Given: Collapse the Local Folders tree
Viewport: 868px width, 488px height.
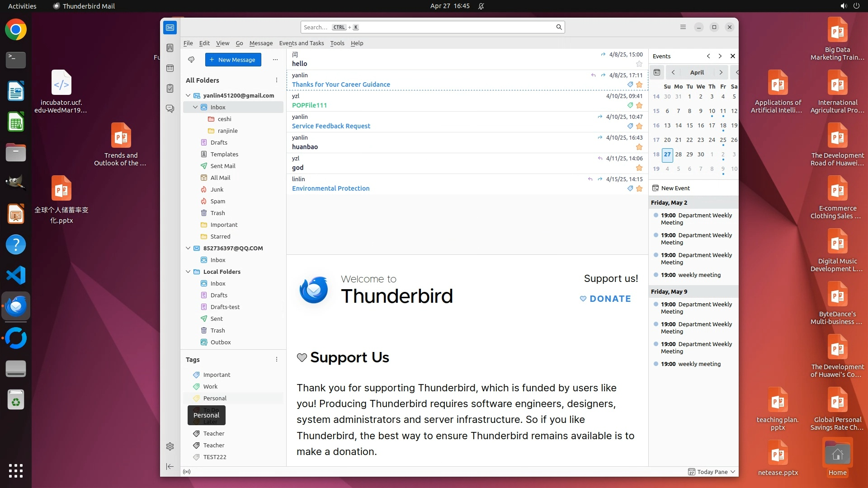Looking at the screenshot, I should (189, 272).
